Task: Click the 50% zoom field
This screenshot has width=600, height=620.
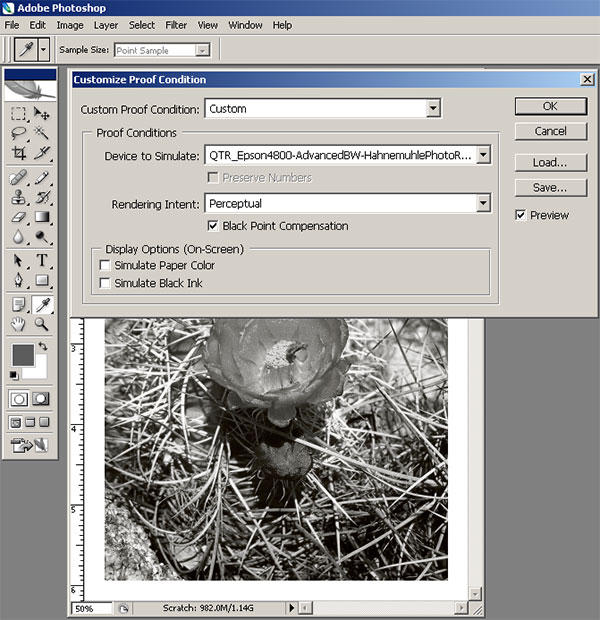Action: pos(91,608)
